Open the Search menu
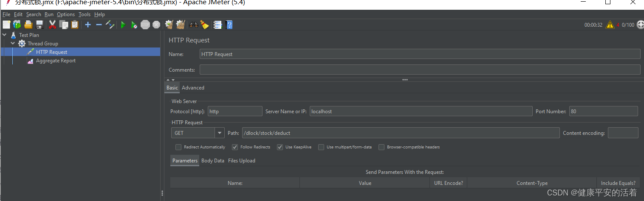The image size is (644, 201). 34,14
